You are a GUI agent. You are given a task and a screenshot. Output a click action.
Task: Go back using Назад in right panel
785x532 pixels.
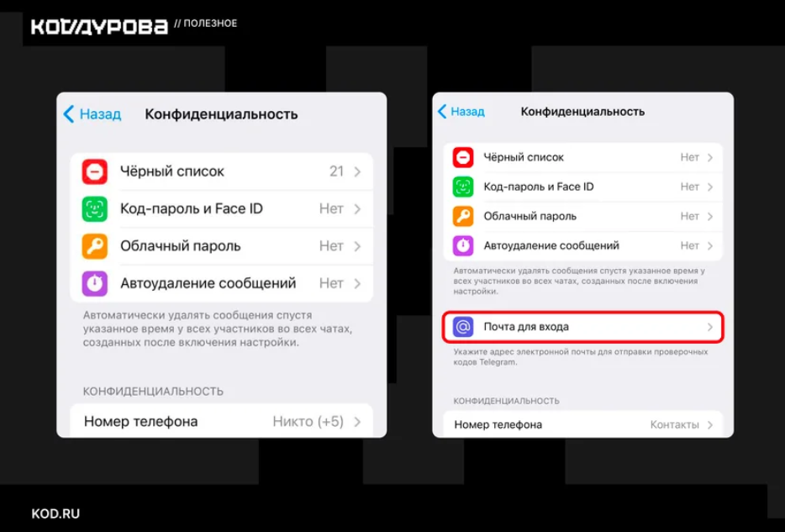click(461, 111)
